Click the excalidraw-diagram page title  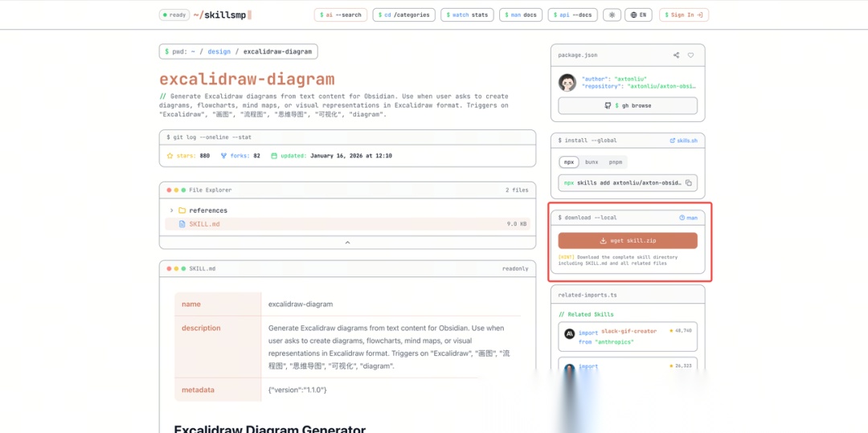[x=247, y=80]
